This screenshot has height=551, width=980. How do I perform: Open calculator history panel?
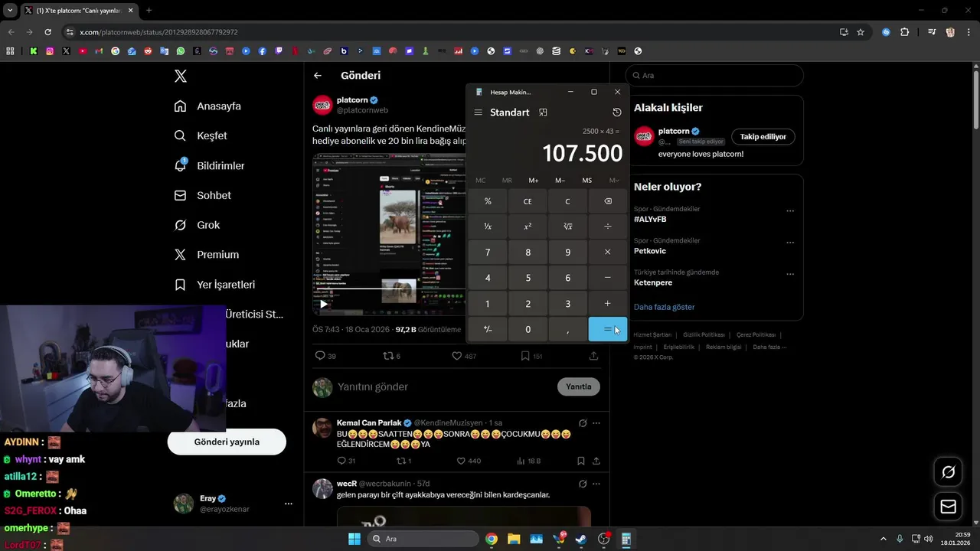(x=616, y=112)
